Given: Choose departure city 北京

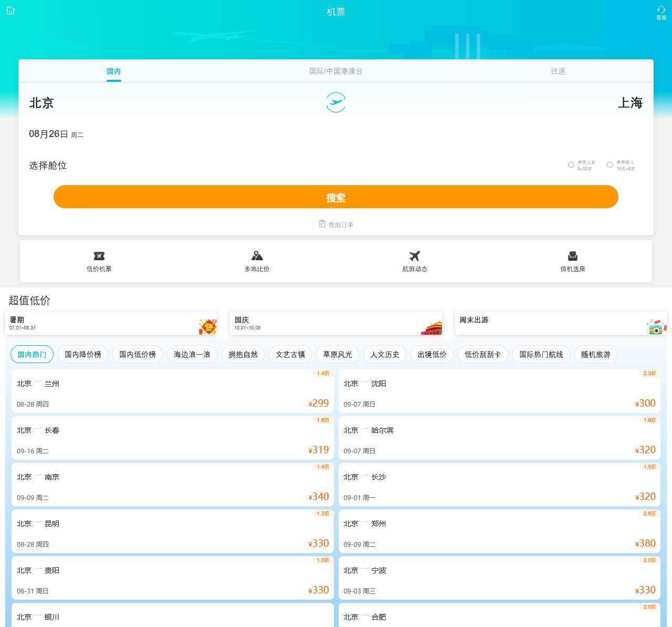Looking at the screenshot, I should [x=41, y=103].
